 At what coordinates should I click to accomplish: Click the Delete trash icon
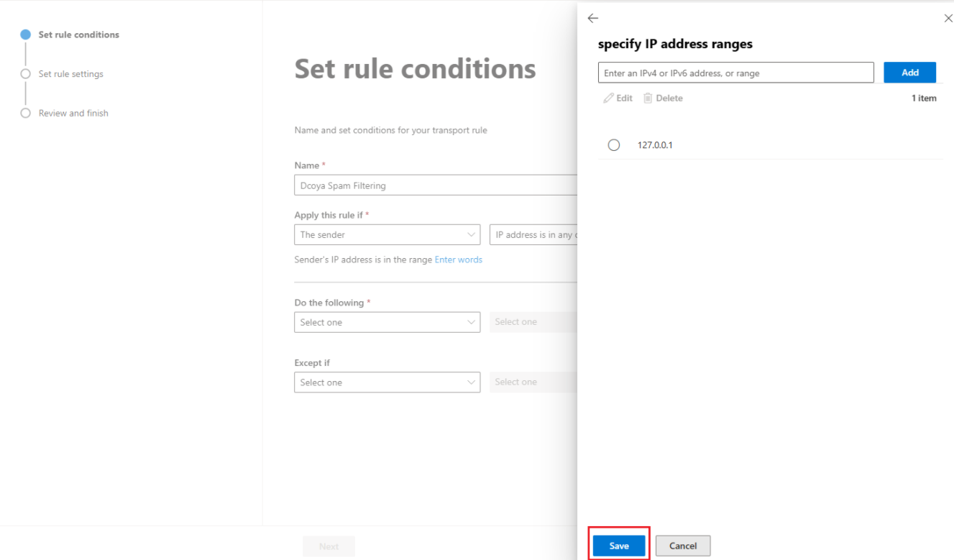648,98
